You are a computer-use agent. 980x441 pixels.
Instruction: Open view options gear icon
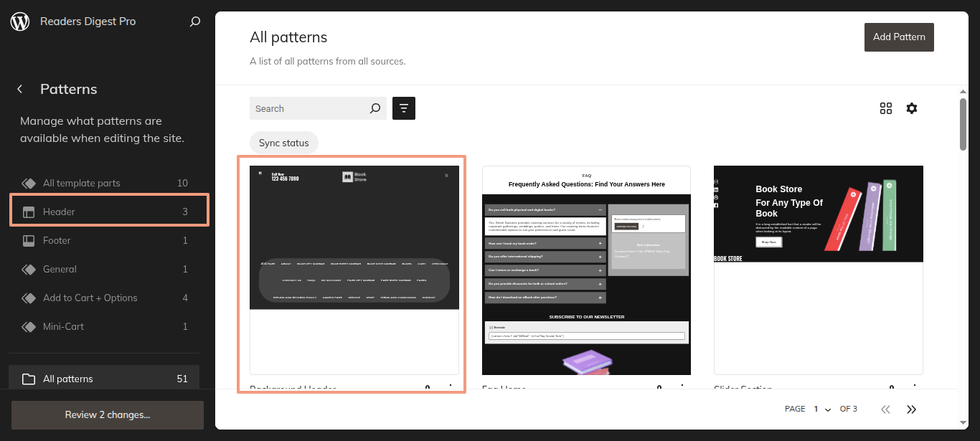(x=912, y=108)
